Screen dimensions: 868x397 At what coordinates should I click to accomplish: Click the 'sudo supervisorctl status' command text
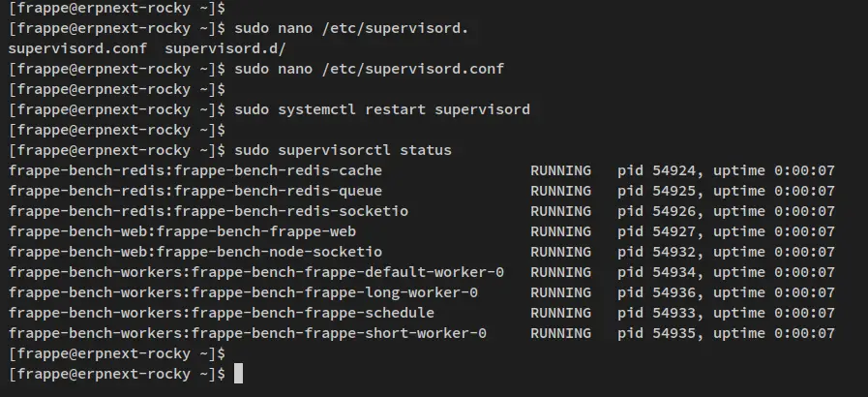pos(343,150)
